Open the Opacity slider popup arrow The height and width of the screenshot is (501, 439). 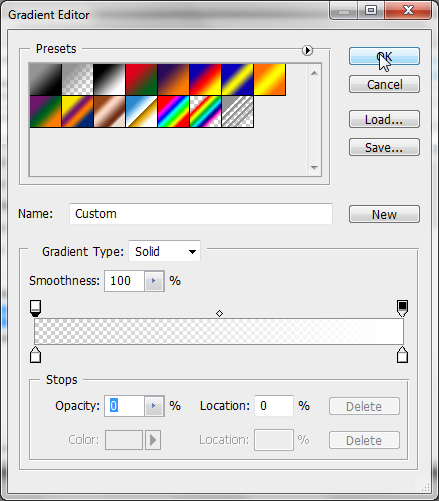(154, 406)
